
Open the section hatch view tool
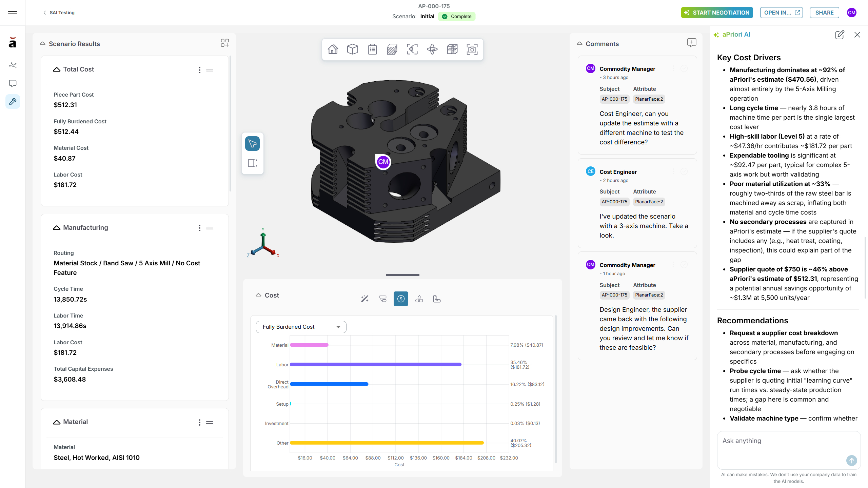[x=392, y=49]
